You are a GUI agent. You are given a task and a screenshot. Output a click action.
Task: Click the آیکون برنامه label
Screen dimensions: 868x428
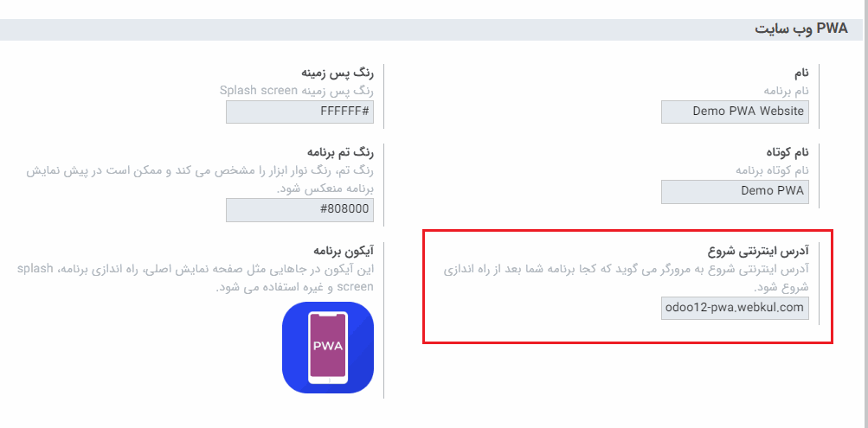click(x=344, y=251)
